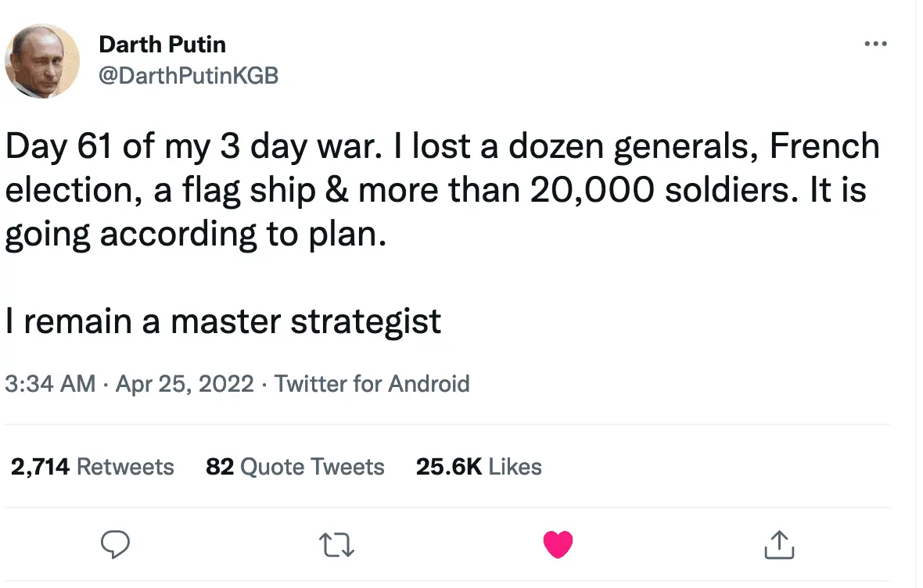Viewport: 923px width, 588px height.
Task: Show the 25.6K Likes list
Action: pos(479,467)
